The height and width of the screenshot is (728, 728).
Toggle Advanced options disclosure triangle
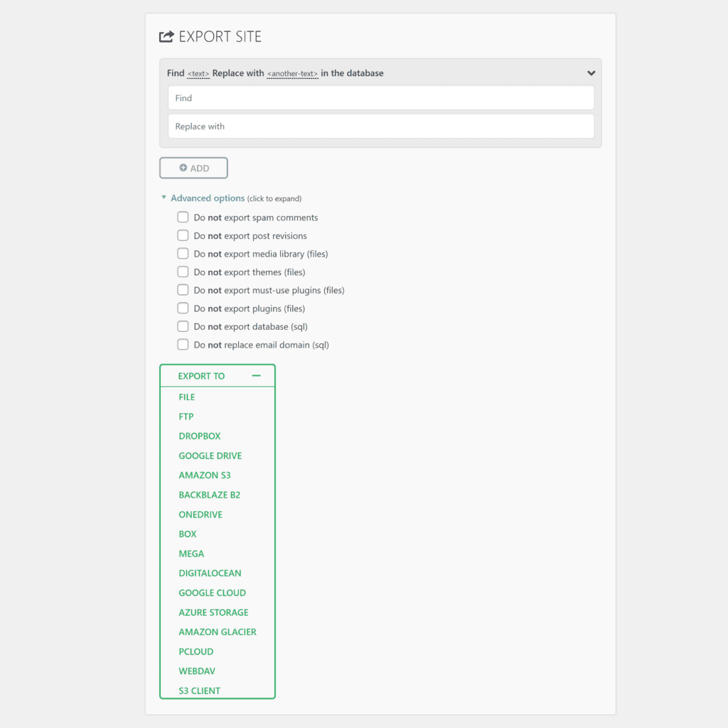tap(164, 198)
